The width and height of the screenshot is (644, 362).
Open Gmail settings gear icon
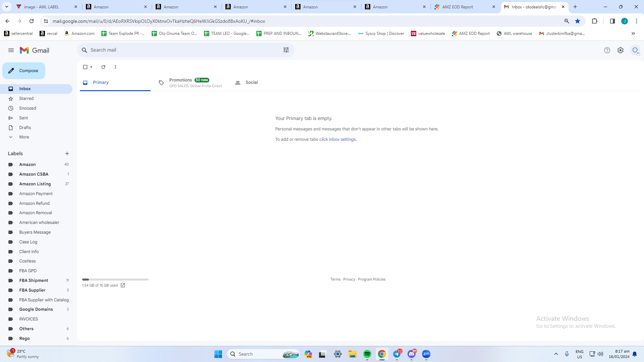click(x=621, y=50)
